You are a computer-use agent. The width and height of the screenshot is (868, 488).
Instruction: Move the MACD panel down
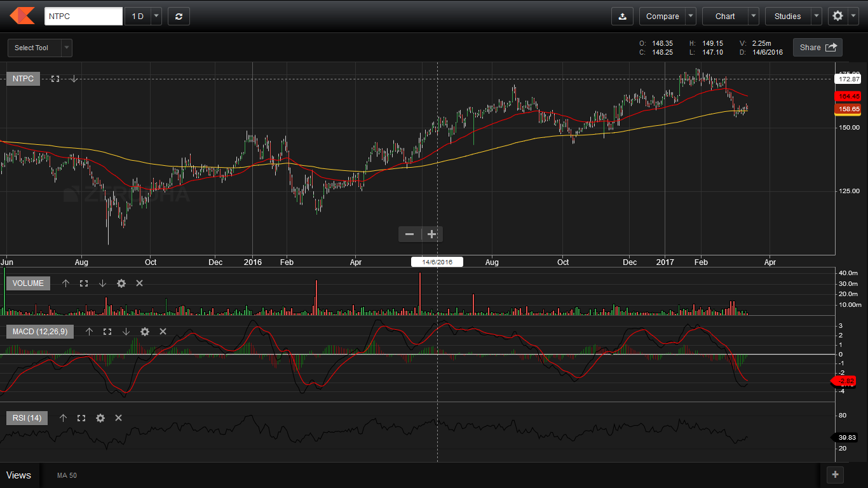pos(126,332)
